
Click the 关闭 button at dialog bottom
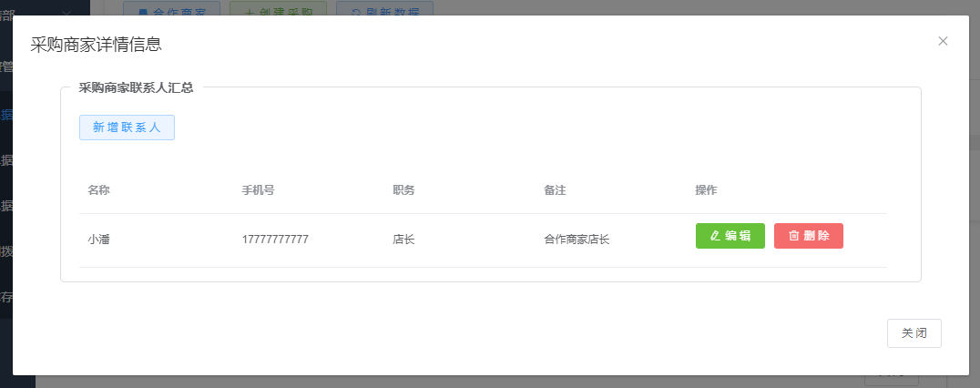pyautogui.click(x=914, y=333)
